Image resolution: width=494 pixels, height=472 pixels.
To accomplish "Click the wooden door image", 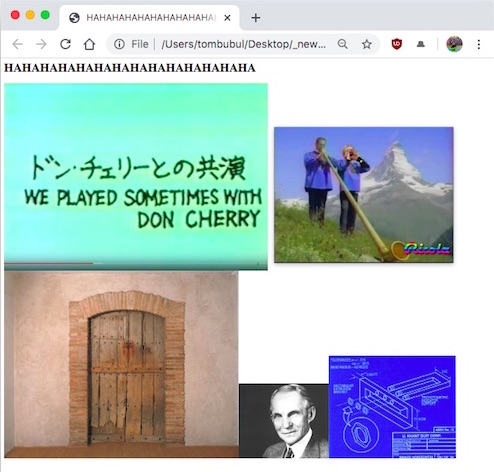I will click(x=121, y=364).
